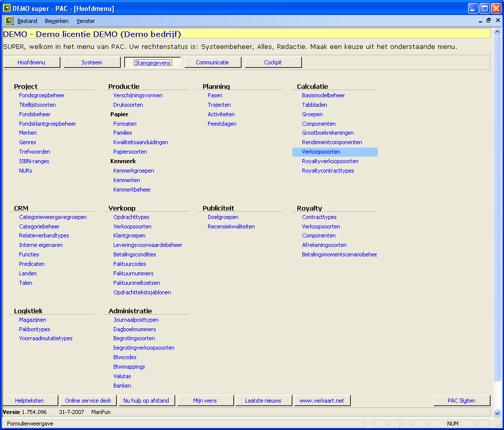Open the NURs link
Viewport: 504px width, 430px height.
[26, 171]
